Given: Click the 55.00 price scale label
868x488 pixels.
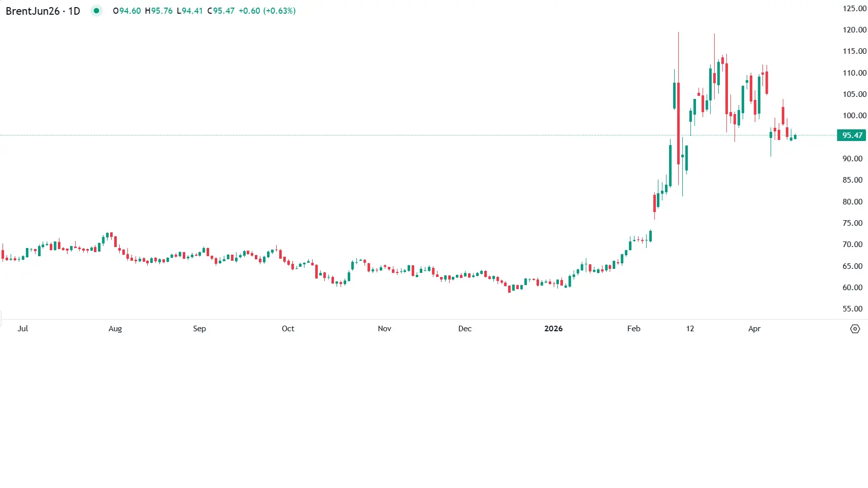Looking at the screenshot, I should point(852,309).
